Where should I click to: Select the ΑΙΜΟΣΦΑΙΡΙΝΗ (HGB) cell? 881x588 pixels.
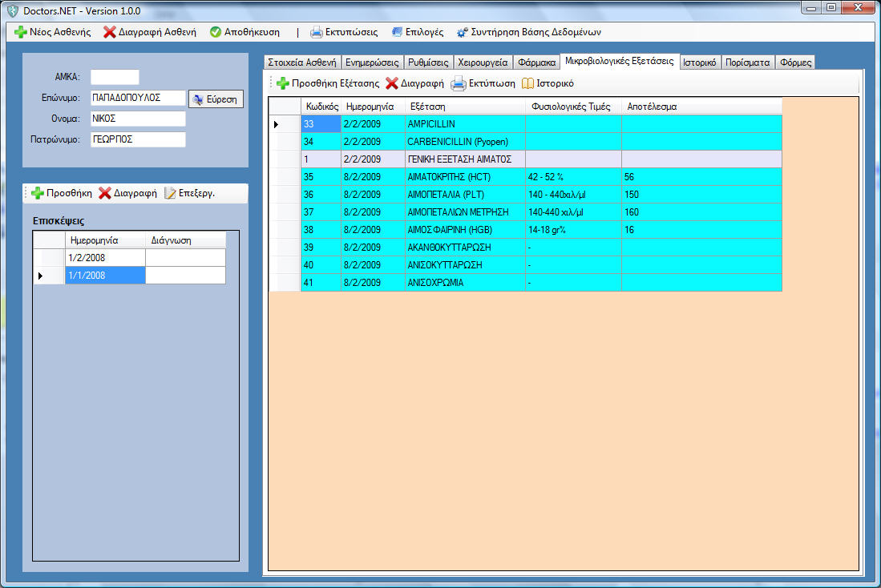tap(465, 230)
